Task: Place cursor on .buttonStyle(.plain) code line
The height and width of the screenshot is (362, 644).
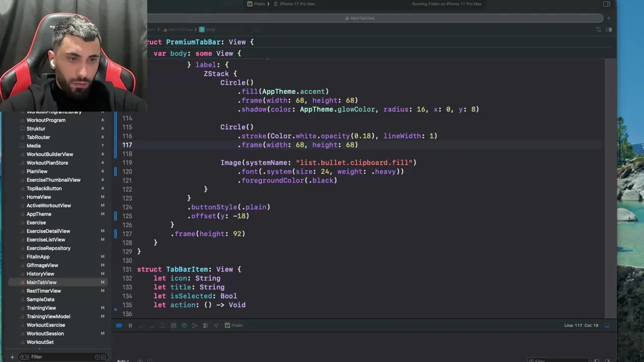Action: point(229,207)
